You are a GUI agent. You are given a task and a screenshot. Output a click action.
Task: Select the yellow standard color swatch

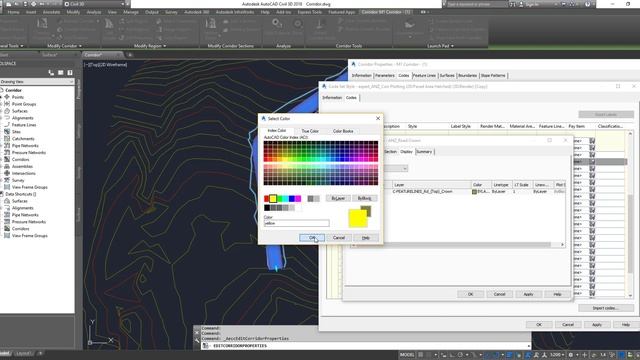[x=273, y=199]
